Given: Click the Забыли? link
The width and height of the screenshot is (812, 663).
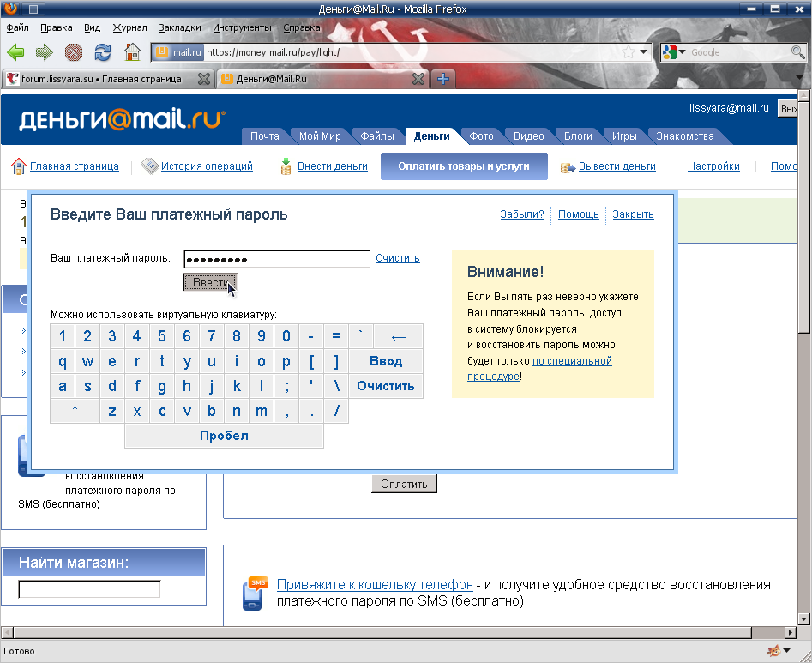Looking at the screenshot, I should click(522, 214).
